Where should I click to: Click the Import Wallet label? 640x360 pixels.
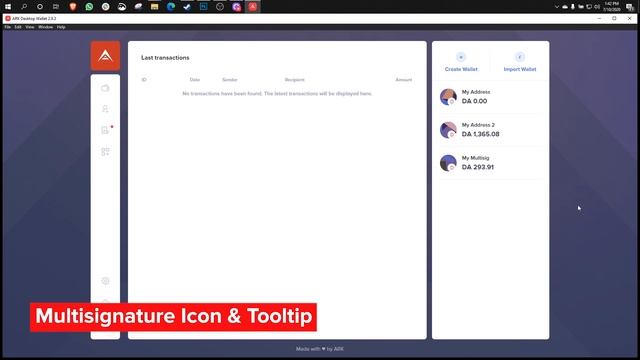pos(520,69)
